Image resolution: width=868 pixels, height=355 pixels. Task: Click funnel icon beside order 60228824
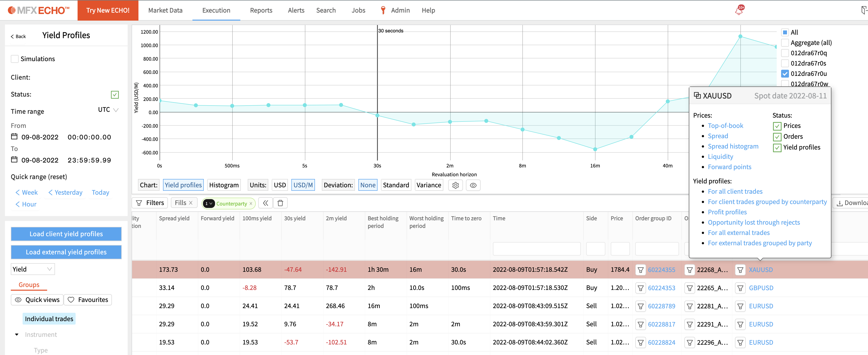[x=640, y=342]
